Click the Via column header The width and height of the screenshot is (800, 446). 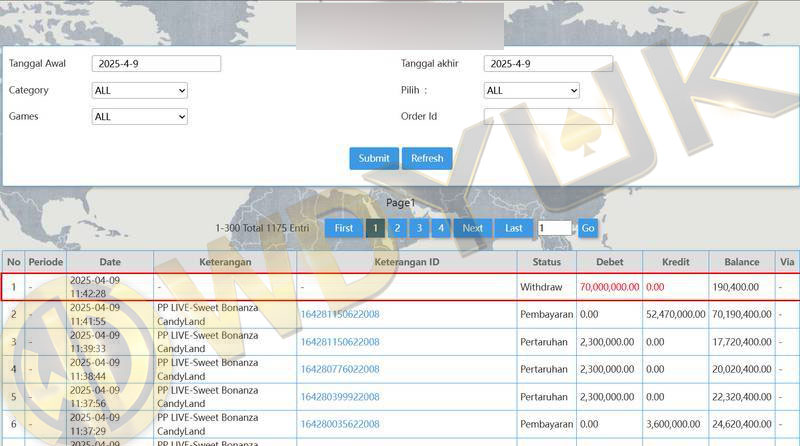click(787, 262)
